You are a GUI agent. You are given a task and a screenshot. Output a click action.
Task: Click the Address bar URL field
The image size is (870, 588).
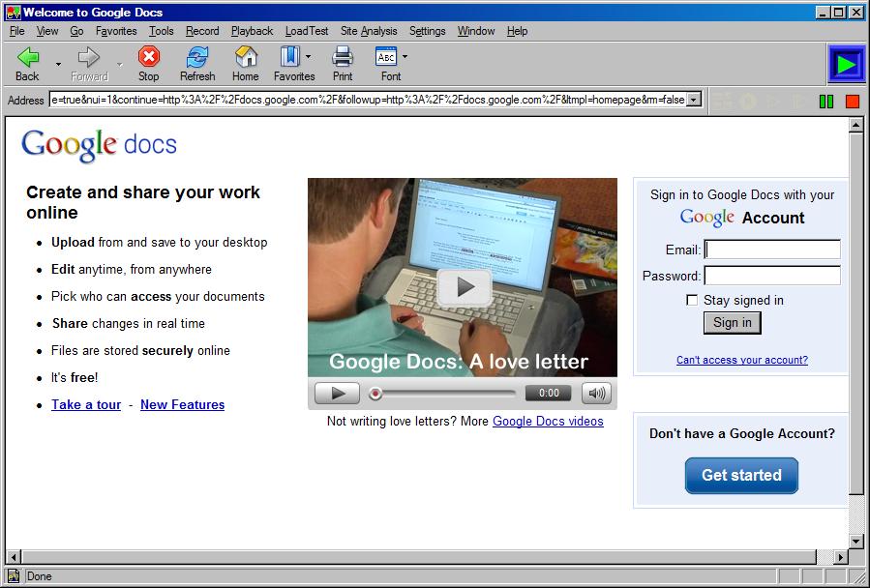pos(368,100)
